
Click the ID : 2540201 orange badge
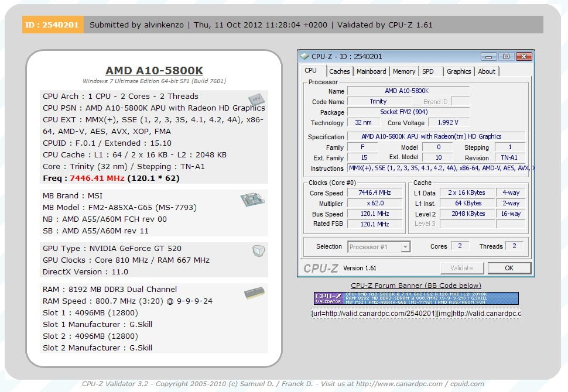[x=53, y=25]
